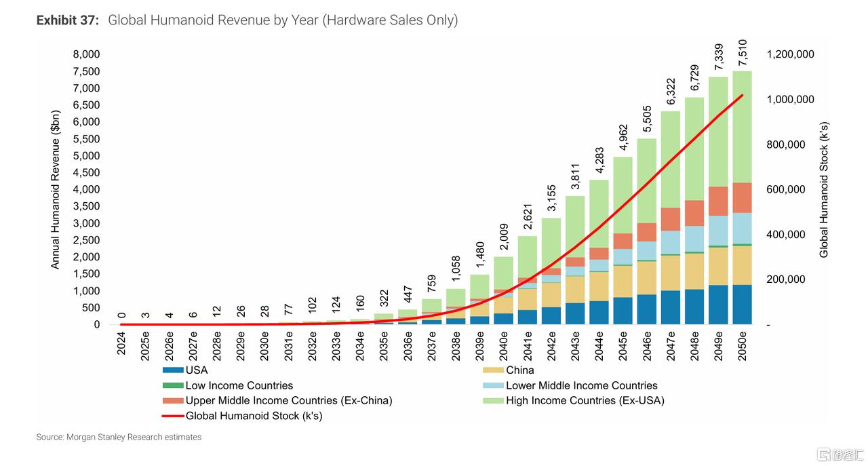The image size is (868, 466).
Task: Click the light blue segment of 2047e bar
Action: tap(671, 242)
